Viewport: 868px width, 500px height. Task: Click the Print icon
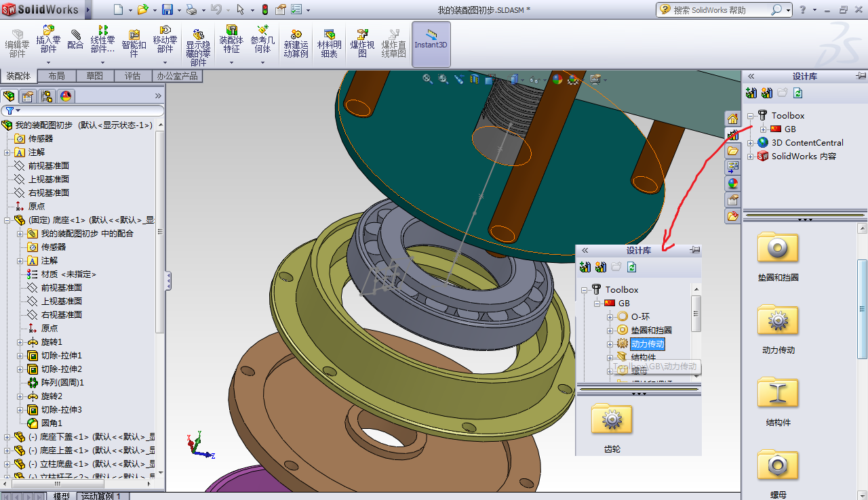191,9
